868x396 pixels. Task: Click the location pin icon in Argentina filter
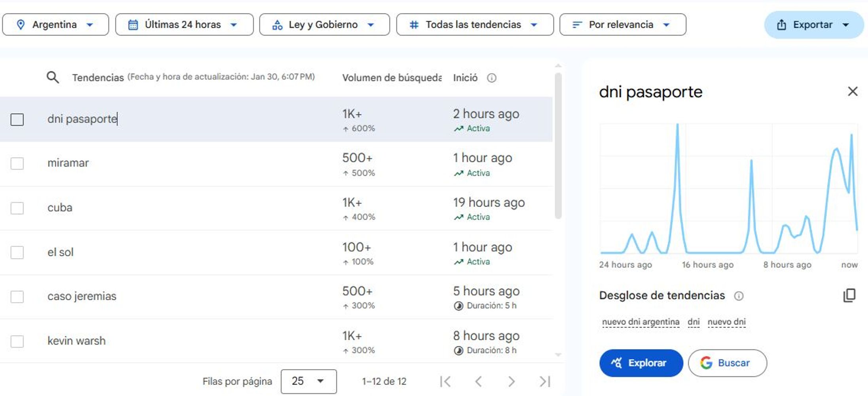pyautogui.click(x=21, y=25)
